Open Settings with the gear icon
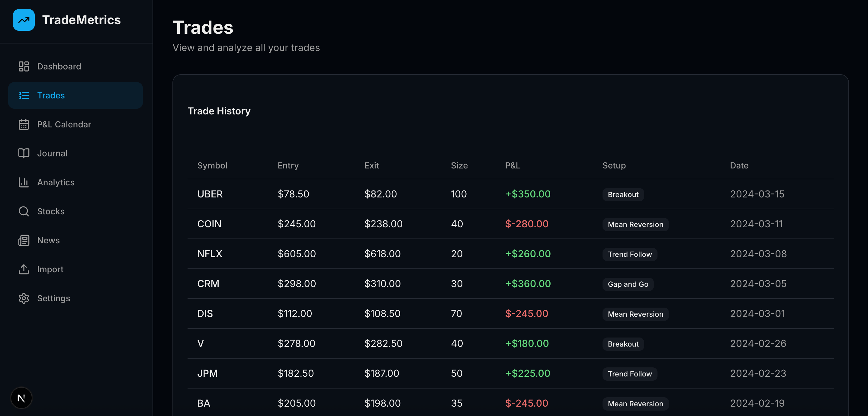 [24, 298]
